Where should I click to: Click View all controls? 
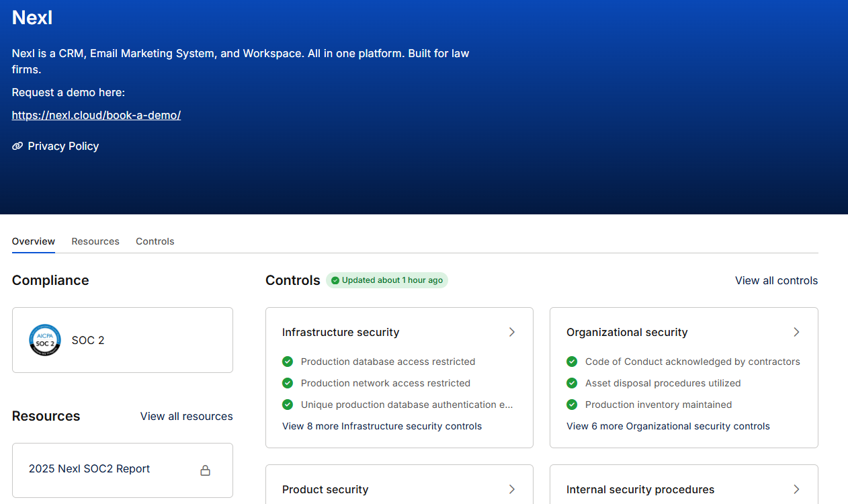(x=776, y=280)
